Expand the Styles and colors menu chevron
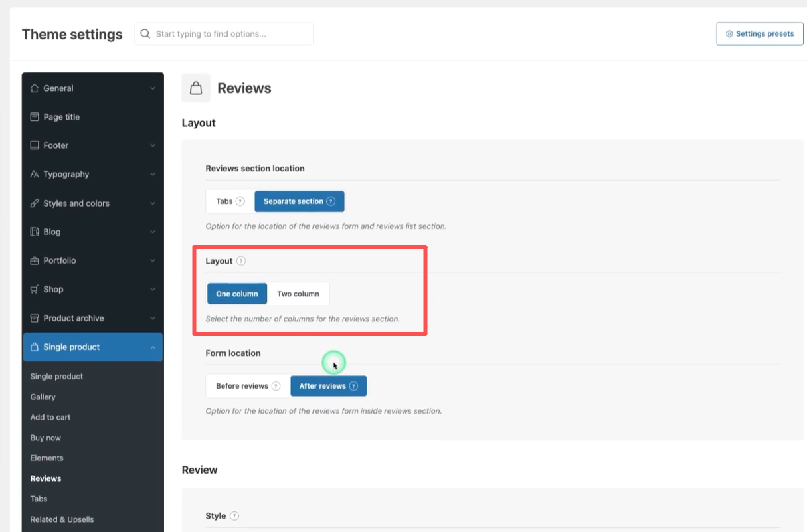807x532 pixels. click(153, 203)
